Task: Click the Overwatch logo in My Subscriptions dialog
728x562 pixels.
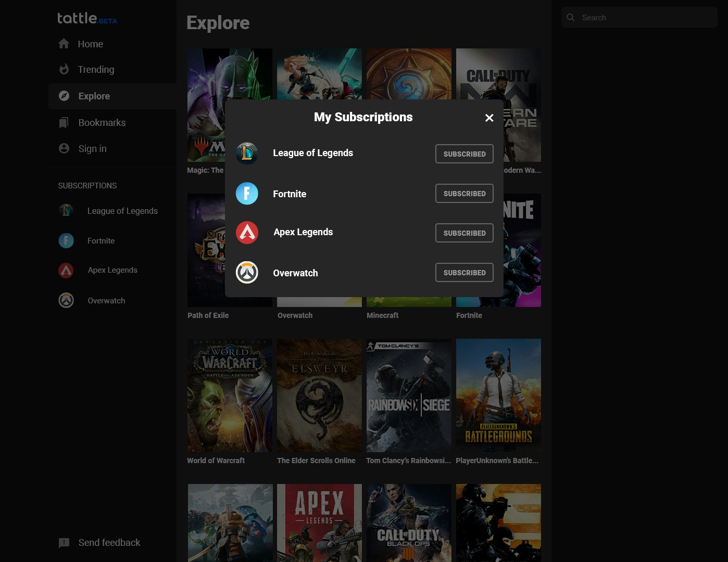Action: [x=247, y=273]
